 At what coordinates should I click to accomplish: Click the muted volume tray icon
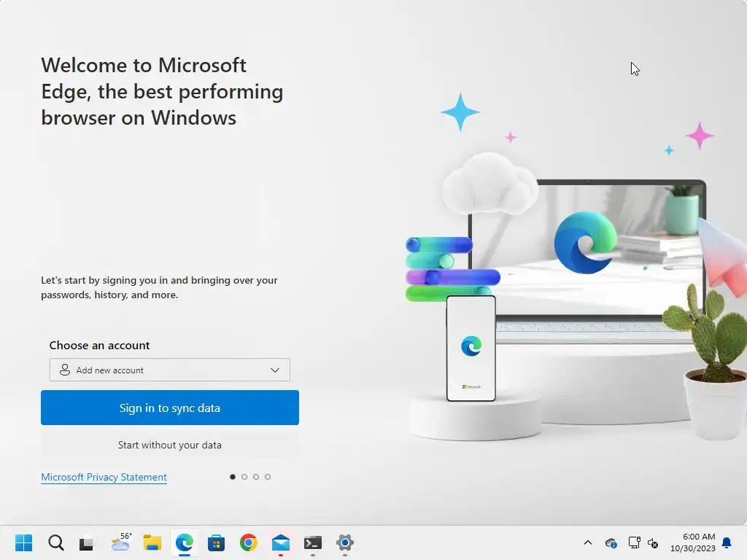click(653, 542)
